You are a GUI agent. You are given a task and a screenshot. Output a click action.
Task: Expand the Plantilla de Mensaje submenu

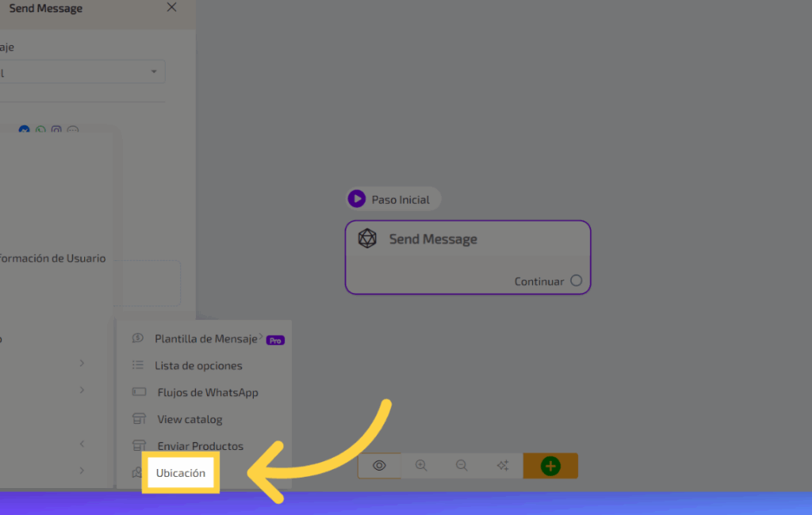tap(206, 339)
